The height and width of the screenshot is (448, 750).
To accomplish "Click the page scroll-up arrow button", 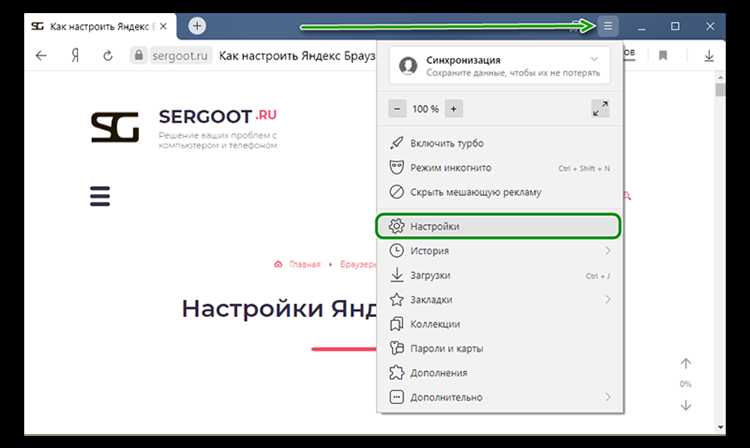I will (685, 364).
